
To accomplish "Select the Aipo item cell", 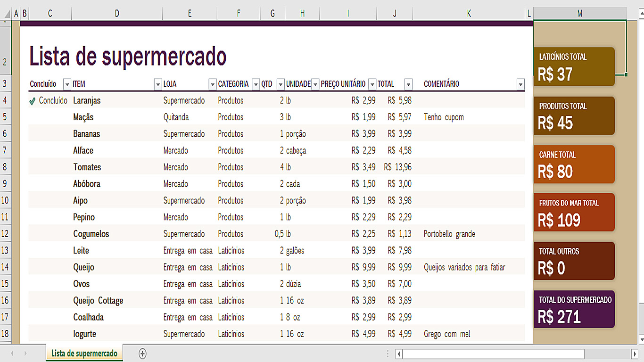I will (x=117, y=201).
